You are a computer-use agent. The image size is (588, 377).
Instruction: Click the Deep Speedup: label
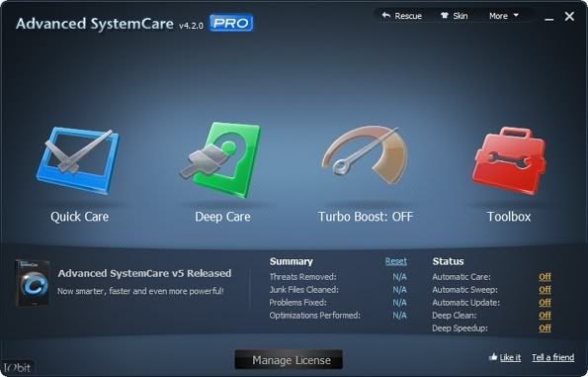(x=460, y=329)
